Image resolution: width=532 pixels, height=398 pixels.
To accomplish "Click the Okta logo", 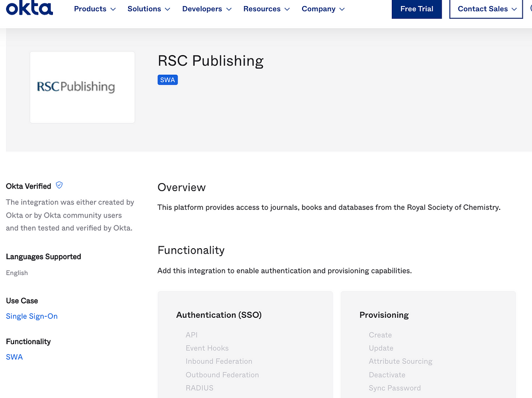I will pos(30,8).
